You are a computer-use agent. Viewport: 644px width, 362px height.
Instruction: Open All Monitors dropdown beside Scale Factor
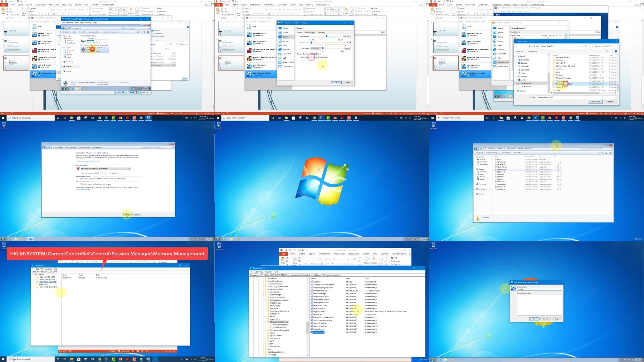pos(316,48)
